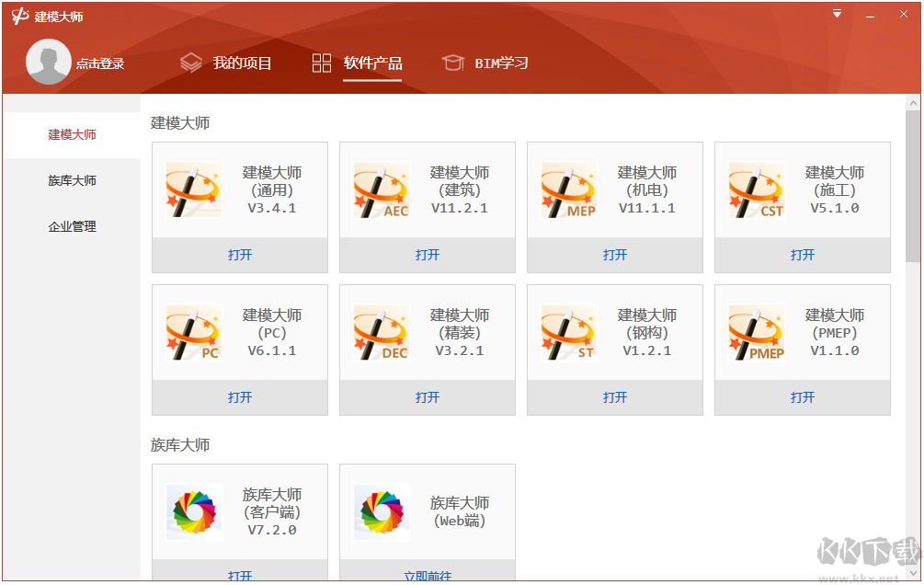The image size is (924, 585).
Task: Click the 建模大师 (精装) V3.2.1 label
Action: coord(460,333)
